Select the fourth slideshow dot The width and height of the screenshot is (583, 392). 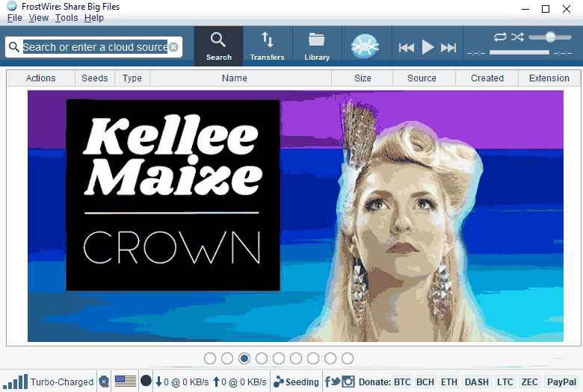point(262,358)
